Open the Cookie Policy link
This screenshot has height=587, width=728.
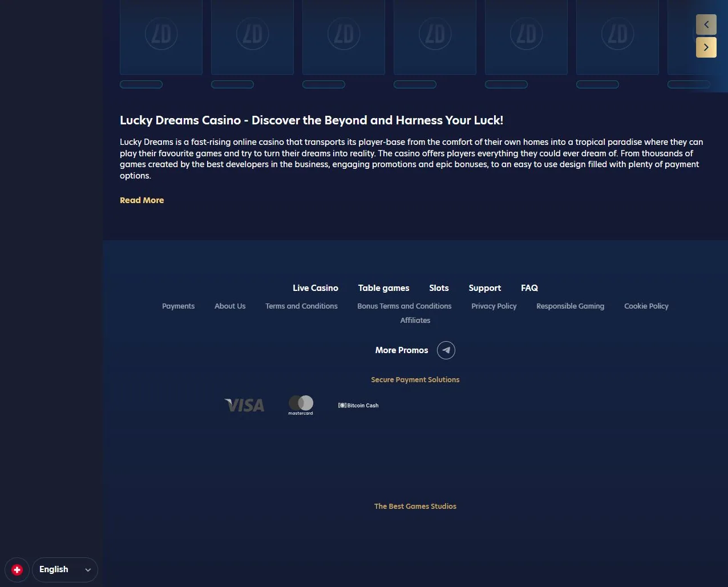coord(646,306)
